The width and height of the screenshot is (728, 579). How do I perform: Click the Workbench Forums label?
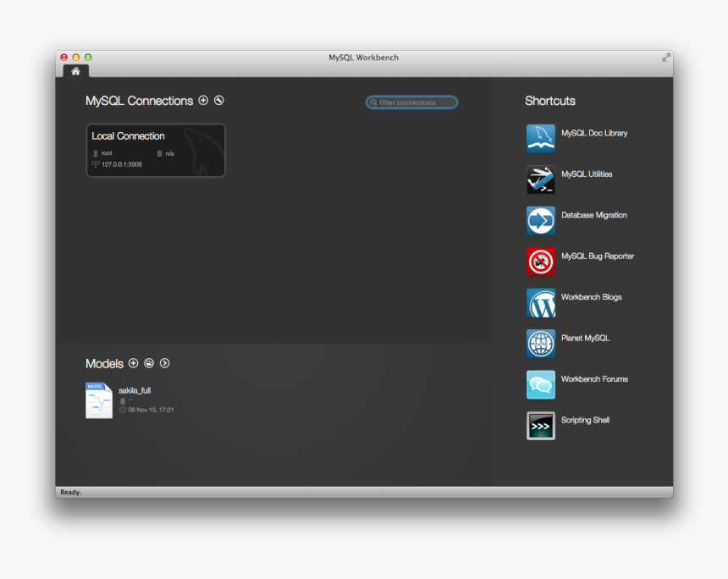[595, 379]
